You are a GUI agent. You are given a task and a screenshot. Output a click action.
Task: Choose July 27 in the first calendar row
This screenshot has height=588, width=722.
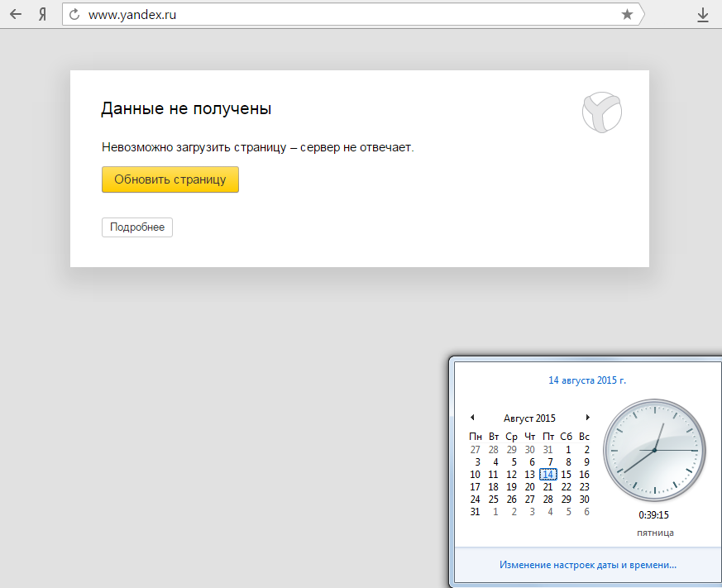(475, 450)
